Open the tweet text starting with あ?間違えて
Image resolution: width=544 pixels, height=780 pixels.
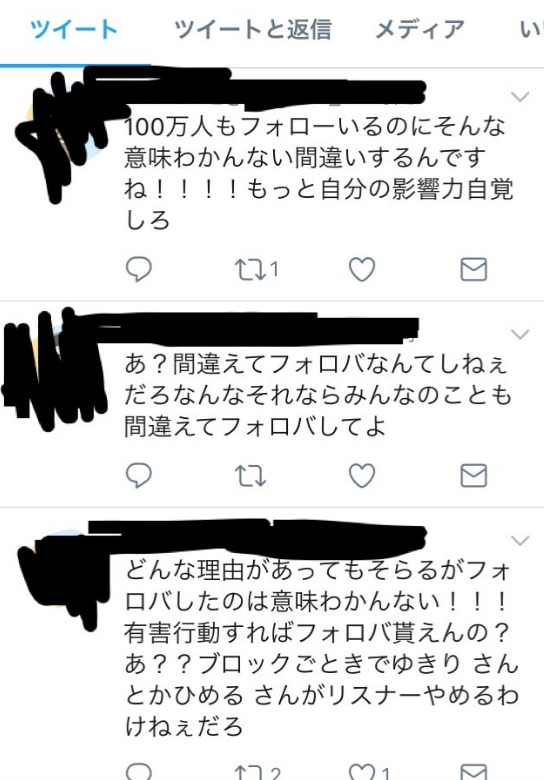tap(317, 395)
